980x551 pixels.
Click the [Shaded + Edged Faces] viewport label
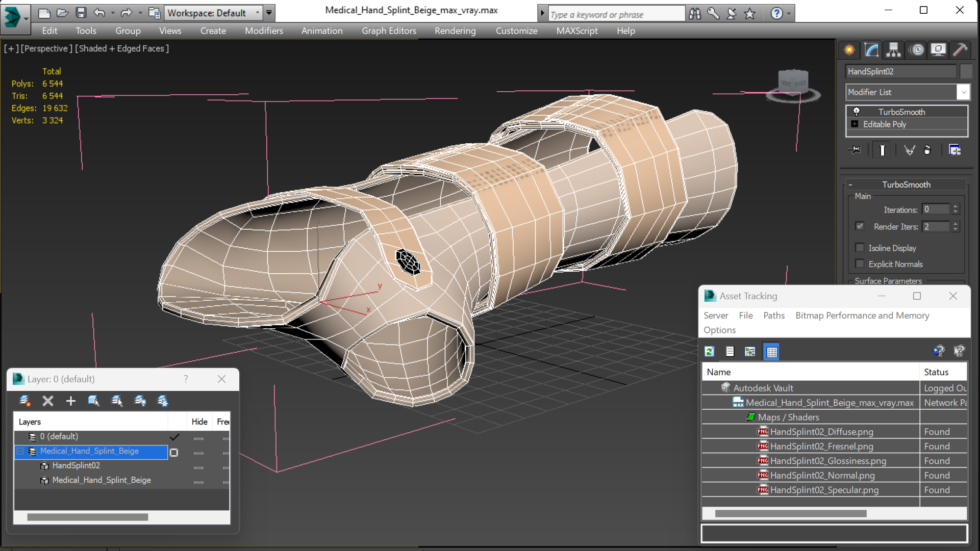[x=122, y=48]
